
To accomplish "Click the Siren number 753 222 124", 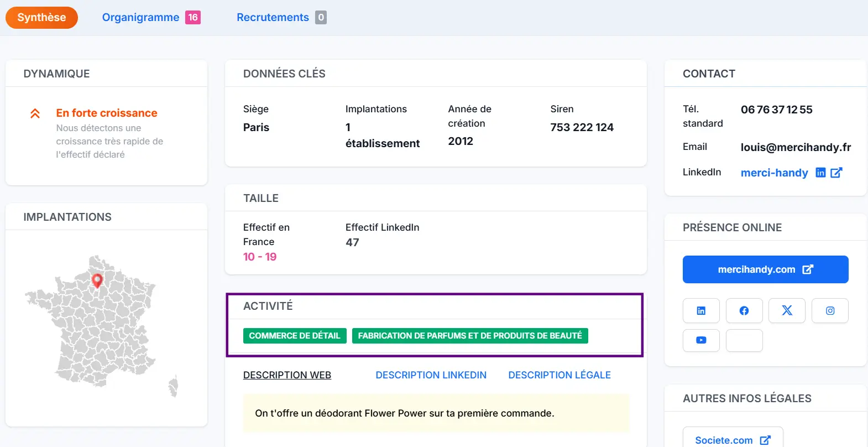I will [582, 127].
